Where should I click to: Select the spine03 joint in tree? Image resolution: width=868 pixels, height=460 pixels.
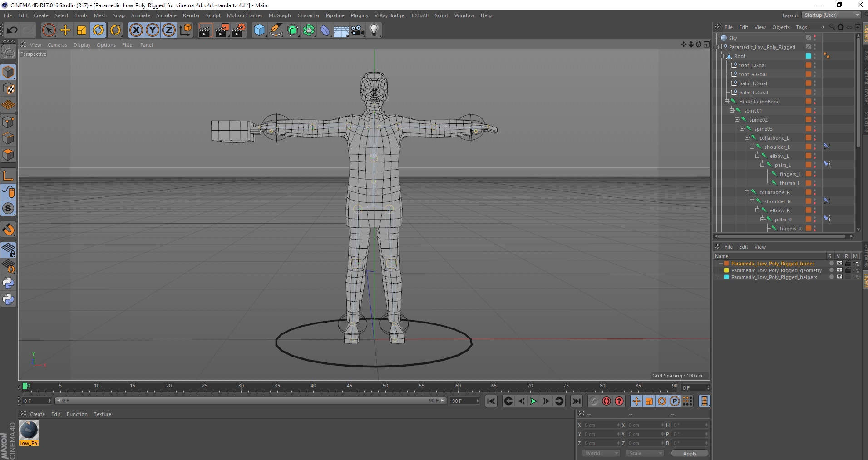763,129
